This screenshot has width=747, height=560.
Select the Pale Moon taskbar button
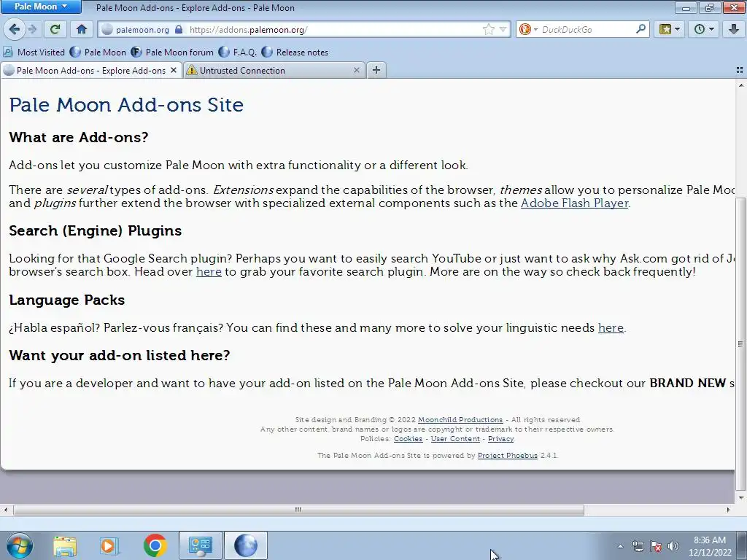pos(245,545)
